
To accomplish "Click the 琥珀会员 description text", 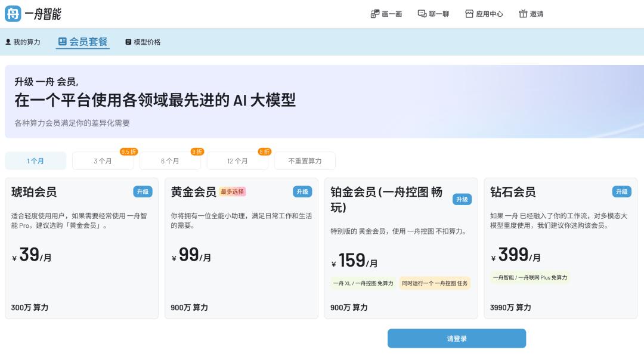I will [79, 221].
